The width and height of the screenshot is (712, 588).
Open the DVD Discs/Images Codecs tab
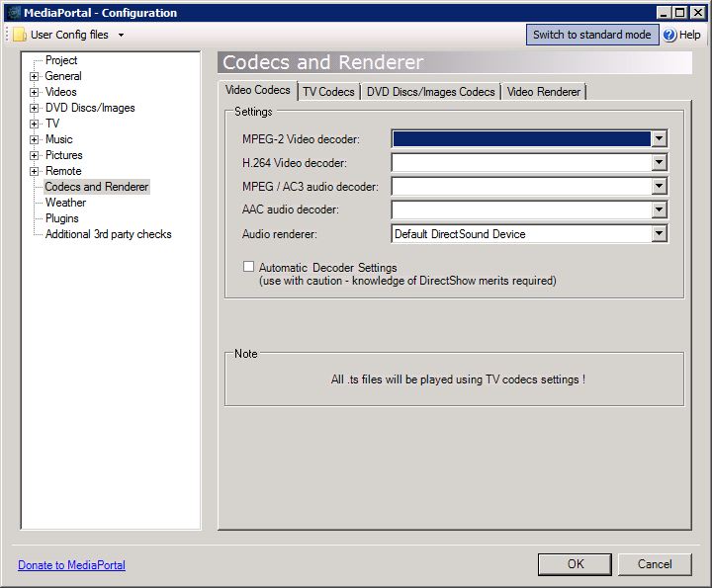[430, 92]
